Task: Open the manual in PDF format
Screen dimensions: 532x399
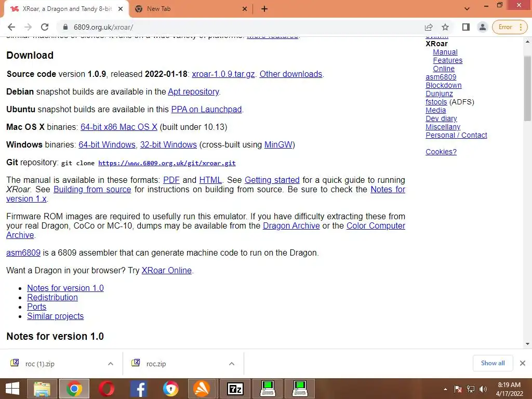Action: point(171,180)
